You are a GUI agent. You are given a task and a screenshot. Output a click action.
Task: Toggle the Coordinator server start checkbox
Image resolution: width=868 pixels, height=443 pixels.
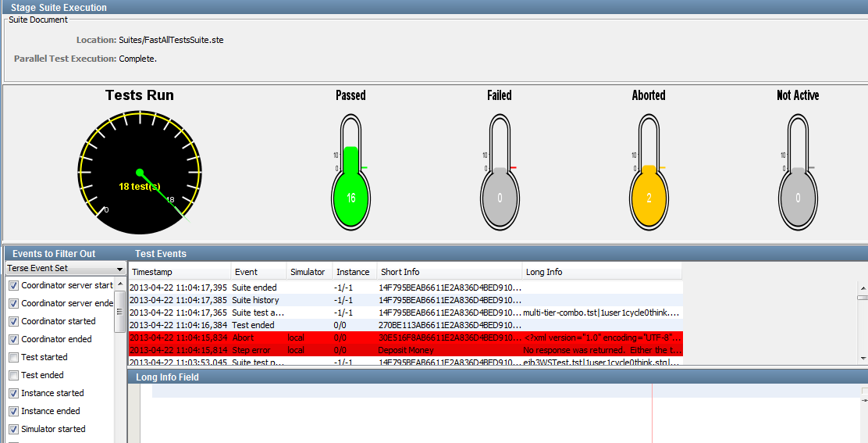(x=13, y=286)
